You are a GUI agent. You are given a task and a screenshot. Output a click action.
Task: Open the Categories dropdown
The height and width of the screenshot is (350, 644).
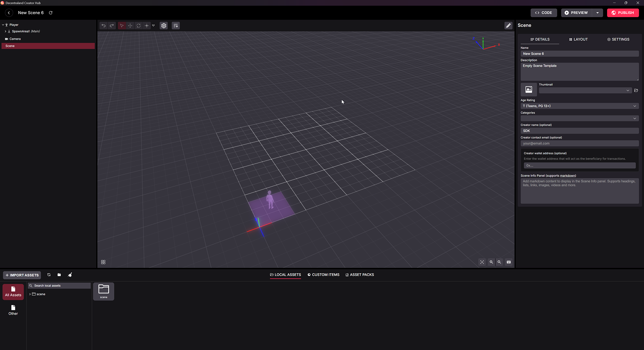coord(580,118)
